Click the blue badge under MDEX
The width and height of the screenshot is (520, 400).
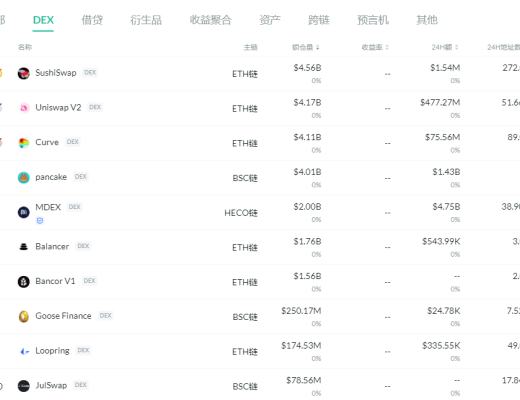click(40, 220)
